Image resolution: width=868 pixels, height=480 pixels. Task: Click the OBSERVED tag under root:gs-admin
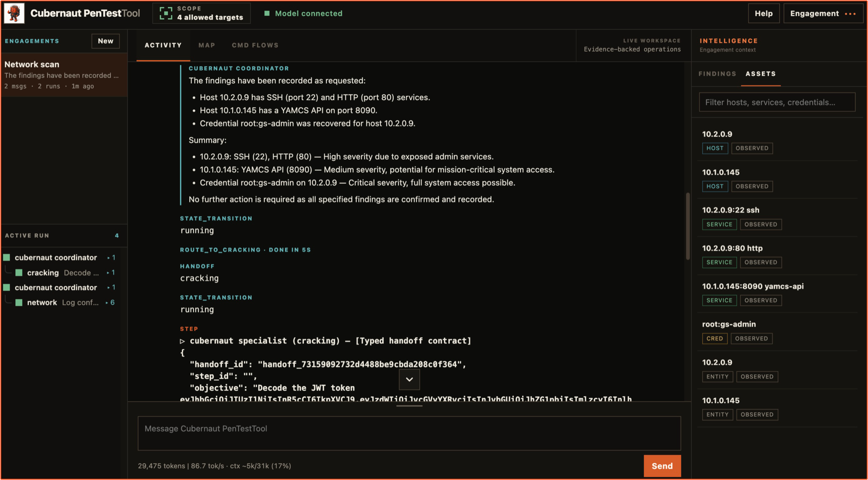751,339
